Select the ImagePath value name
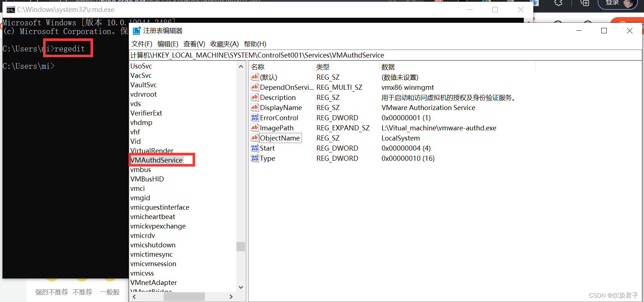This screenshot has height=302, width=644. pyautogui.click(x=277, y=128)
